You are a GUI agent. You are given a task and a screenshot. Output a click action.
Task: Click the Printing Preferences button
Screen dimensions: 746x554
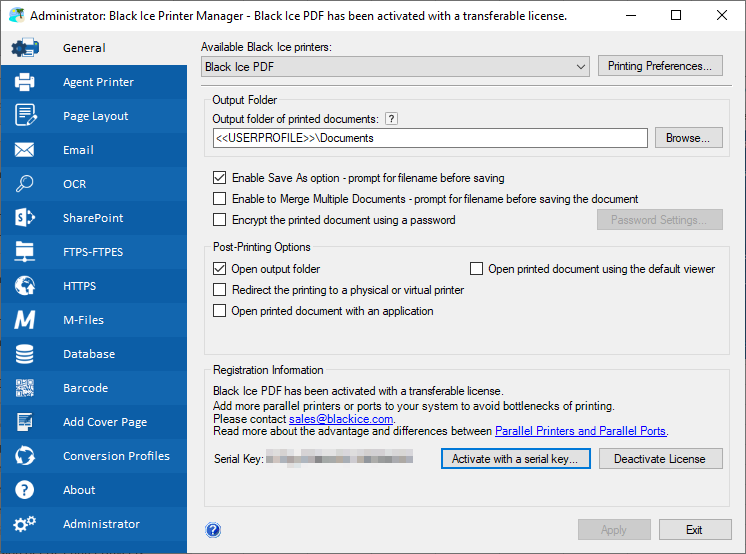point(660,67)
